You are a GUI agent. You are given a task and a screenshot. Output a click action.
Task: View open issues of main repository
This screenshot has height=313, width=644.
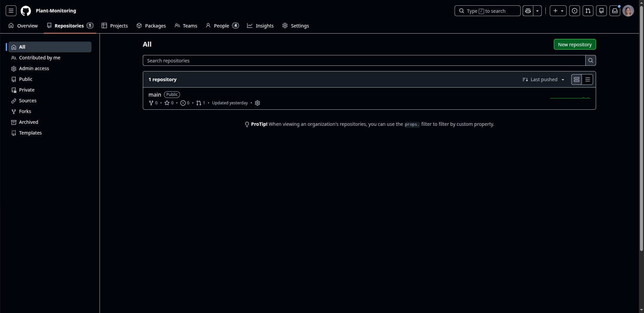pyautogui.click(x=185, y=103)
